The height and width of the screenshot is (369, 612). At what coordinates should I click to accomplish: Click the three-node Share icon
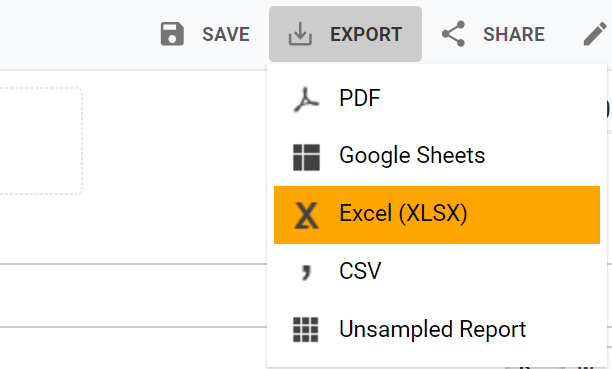[x=454, y=34]
